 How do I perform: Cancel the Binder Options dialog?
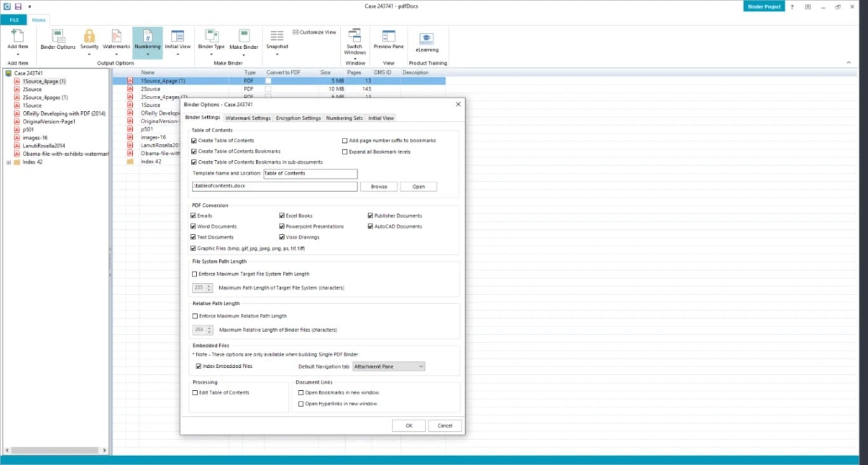pyautogui.click(x=445, y=426)
